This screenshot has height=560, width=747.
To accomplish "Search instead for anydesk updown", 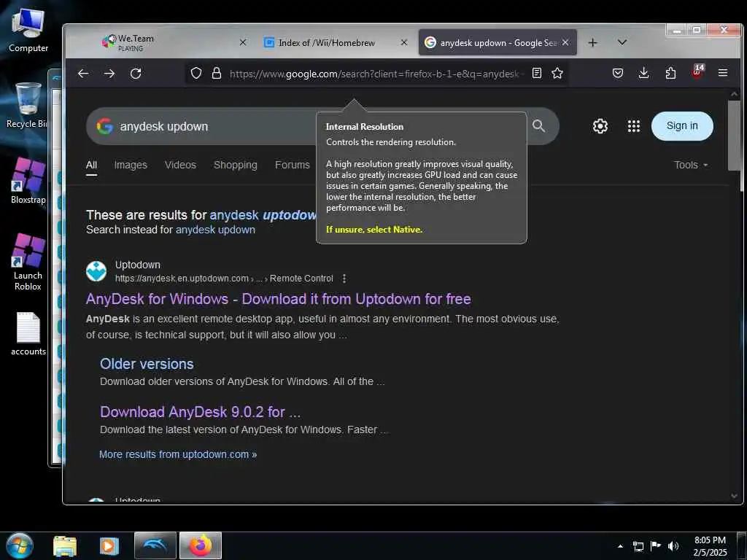I will 215,230.
